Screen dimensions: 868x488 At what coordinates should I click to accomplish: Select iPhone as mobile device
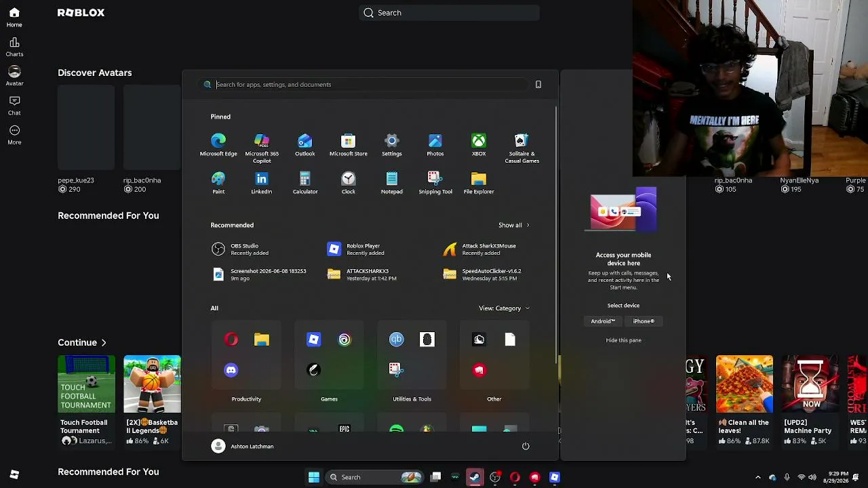(x=644, y=321)
